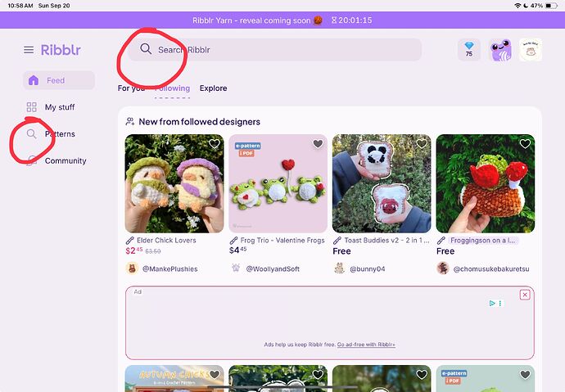
Task: Heart the Froggingson pattern card
Action: [525, 144]
